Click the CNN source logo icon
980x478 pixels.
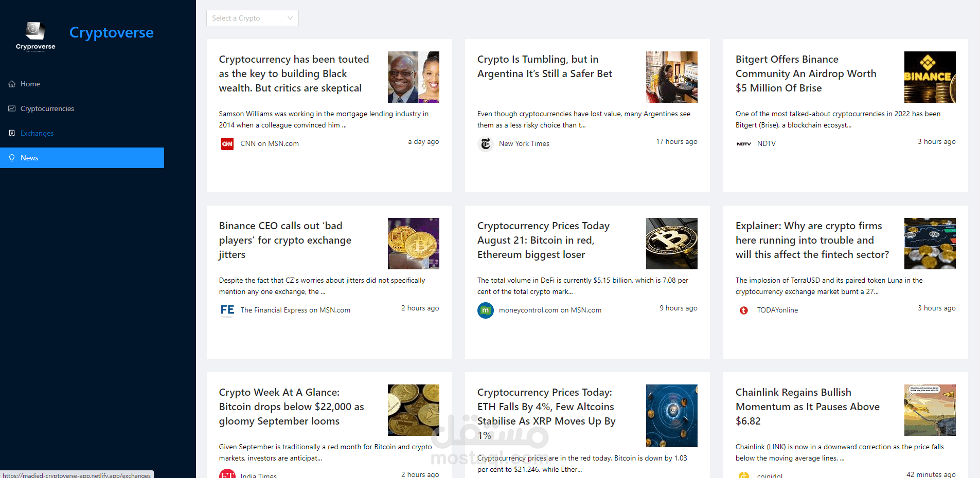227,144
